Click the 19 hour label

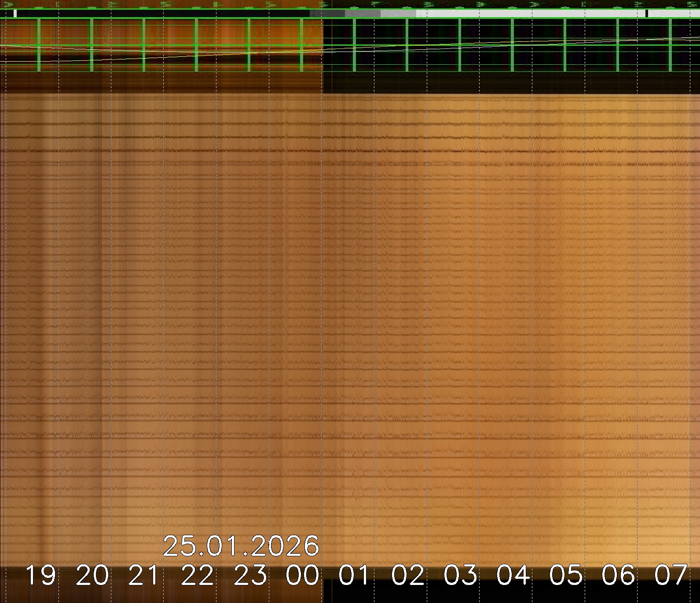pyautogui.click(x=41, y=575)
